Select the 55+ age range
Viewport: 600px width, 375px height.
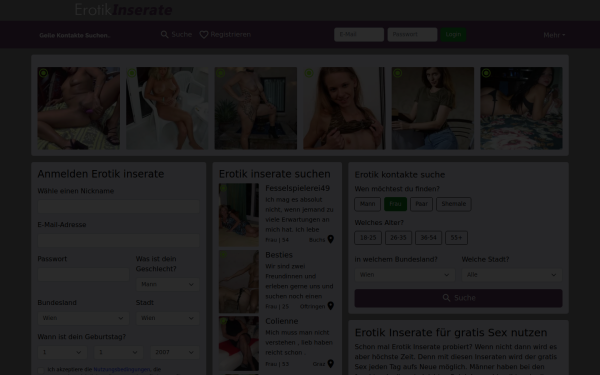click(x=456, y=238)
